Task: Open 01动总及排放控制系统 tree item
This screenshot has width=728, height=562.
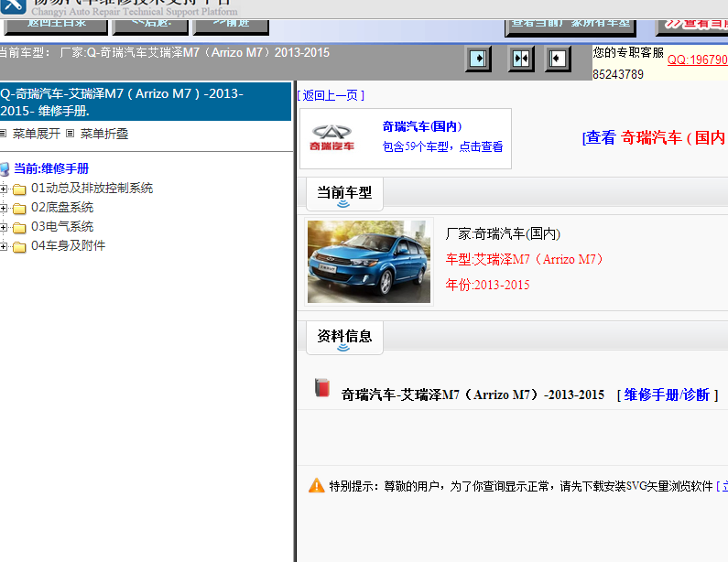Action: 92,188
